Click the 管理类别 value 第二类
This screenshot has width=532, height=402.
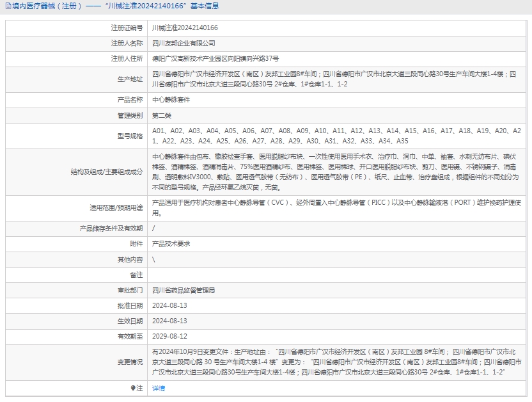(162, 115)
